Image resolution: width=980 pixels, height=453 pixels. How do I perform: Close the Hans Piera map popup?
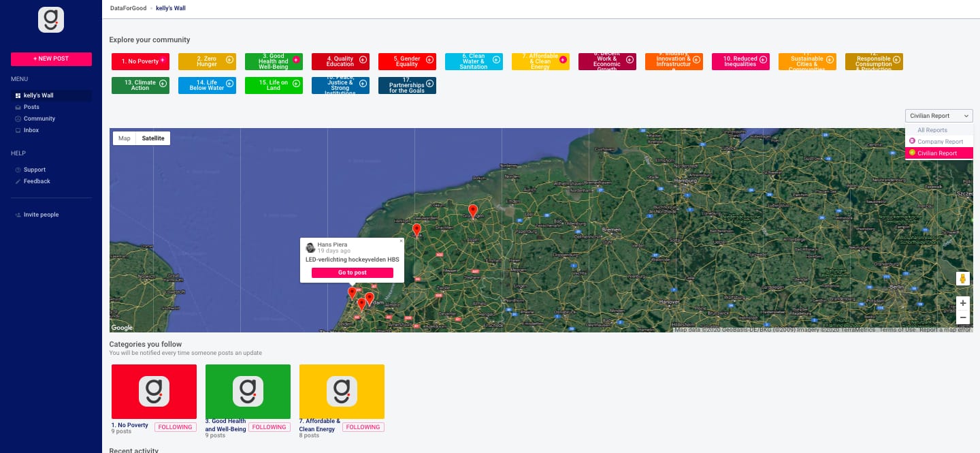click(x=401, y=240)
